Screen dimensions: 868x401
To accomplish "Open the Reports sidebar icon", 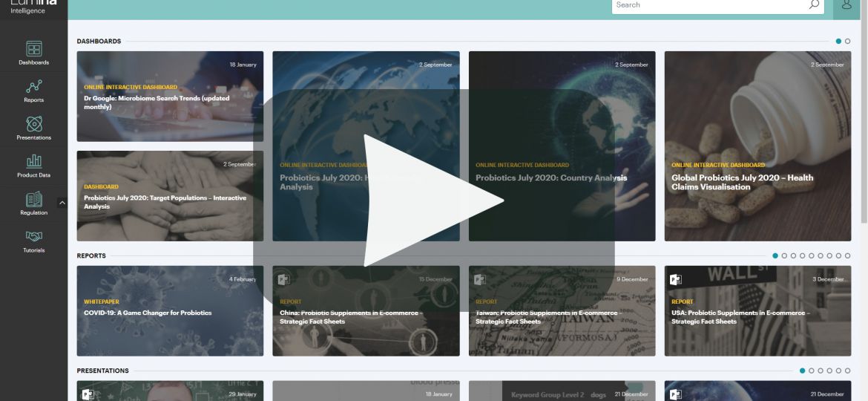I will pyautogui.click(x=34, y=86).
